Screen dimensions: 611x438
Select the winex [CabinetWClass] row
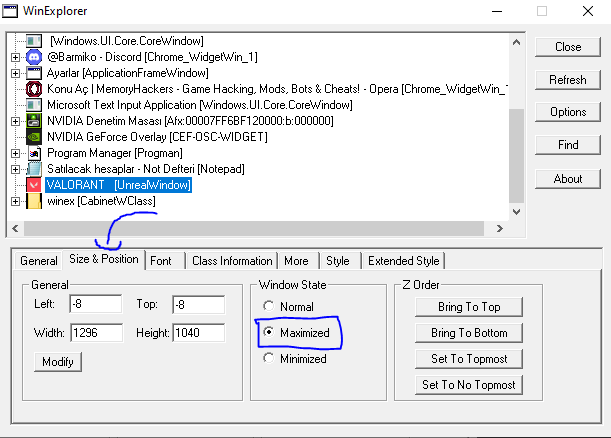click(x=101, y=201)
